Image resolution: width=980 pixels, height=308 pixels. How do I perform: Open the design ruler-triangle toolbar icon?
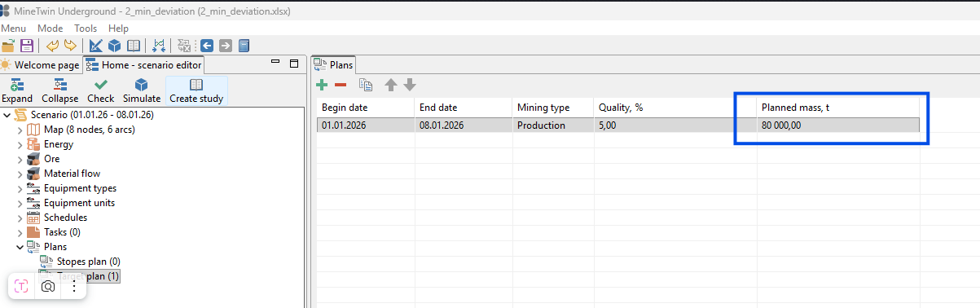click(x=95, y=46)
